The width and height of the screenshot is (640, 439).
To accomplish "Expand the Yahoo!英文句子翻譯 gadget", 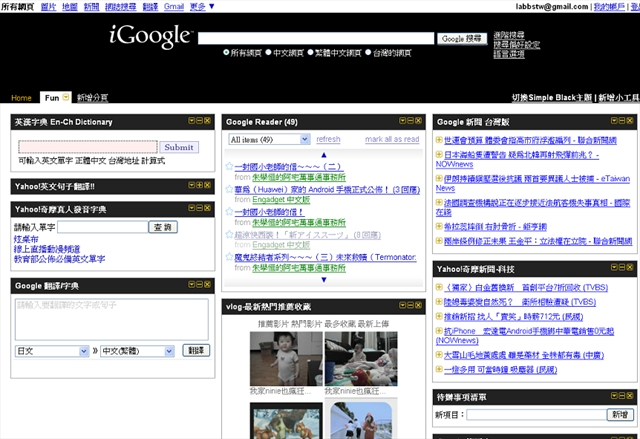I will tap(200, 185).
